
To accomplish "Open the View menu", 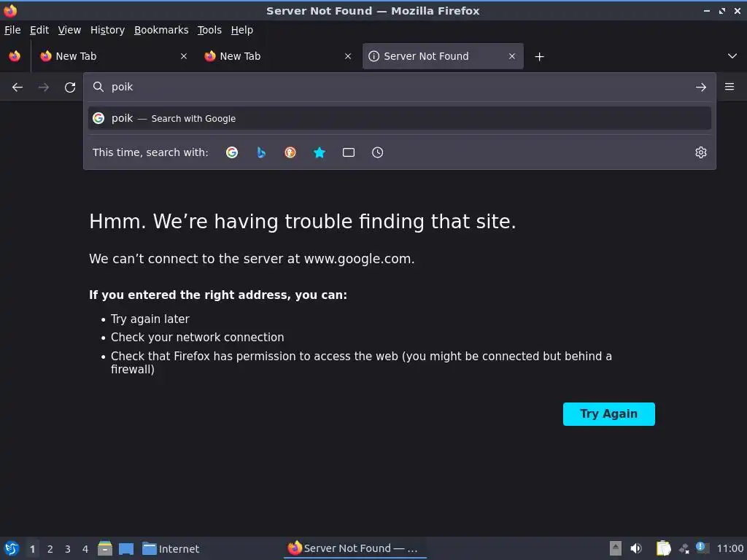I will (x=69, y=30).
